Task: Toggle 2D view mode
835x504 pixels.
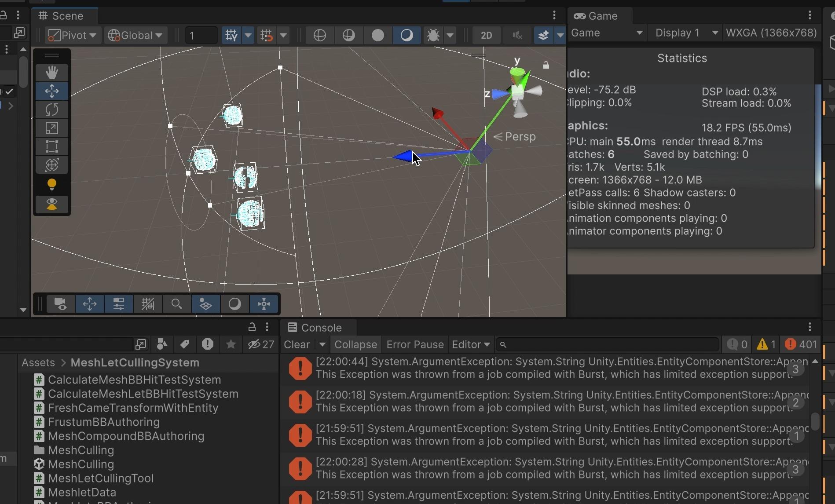Action: (486, 35)
